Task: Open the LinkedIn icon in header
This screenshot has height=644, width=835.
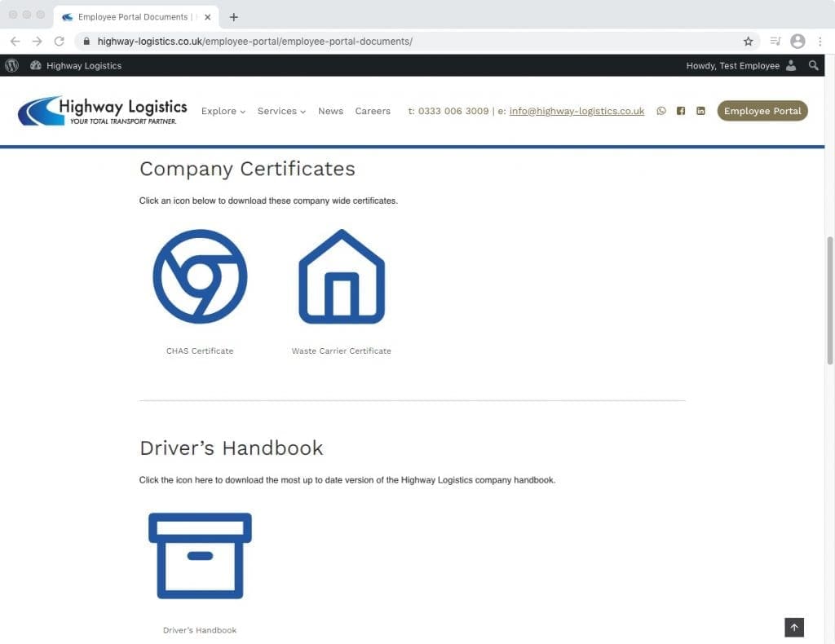Action: coord(700,111)
